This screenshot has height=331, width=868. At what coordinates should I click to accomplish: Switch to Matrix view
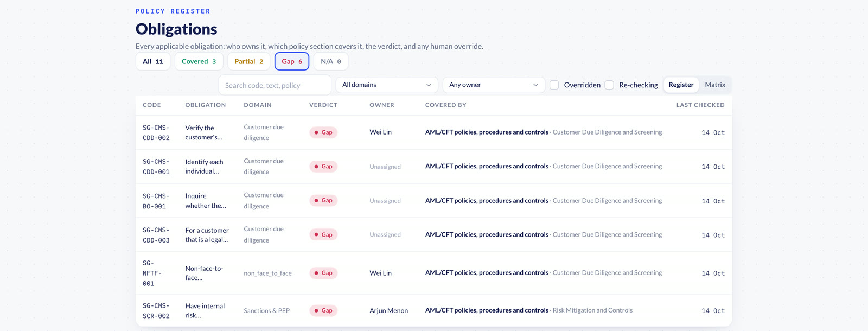(715, 85)
